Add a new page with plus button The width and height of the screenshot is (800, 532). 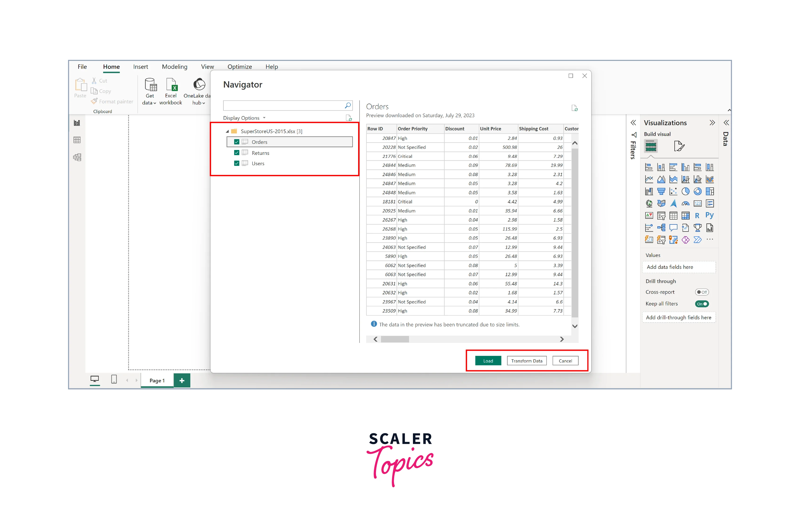click(x=182, y=380)
